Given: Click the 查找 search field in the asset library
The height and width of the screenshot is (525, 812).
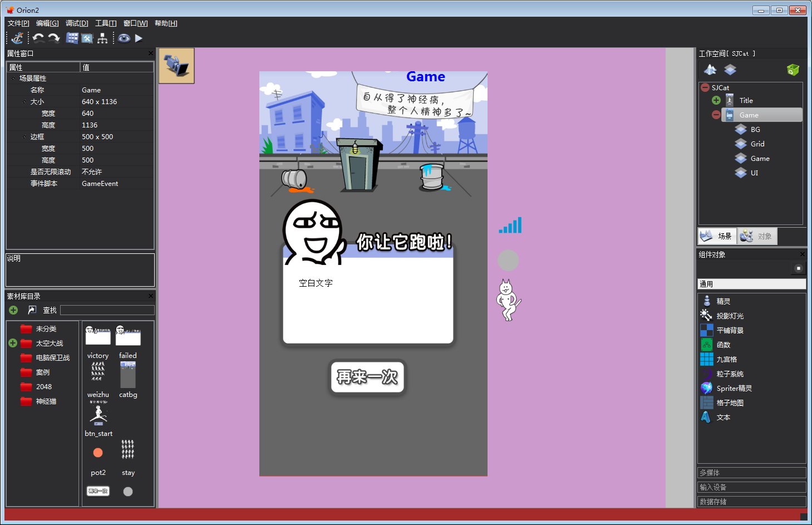Looking at the screenshot, I should [107, 310].
